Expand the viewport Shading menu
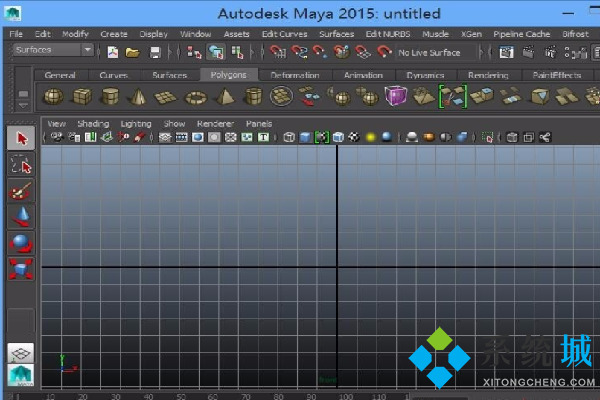The image size is (600, 400). pos(93,123)
